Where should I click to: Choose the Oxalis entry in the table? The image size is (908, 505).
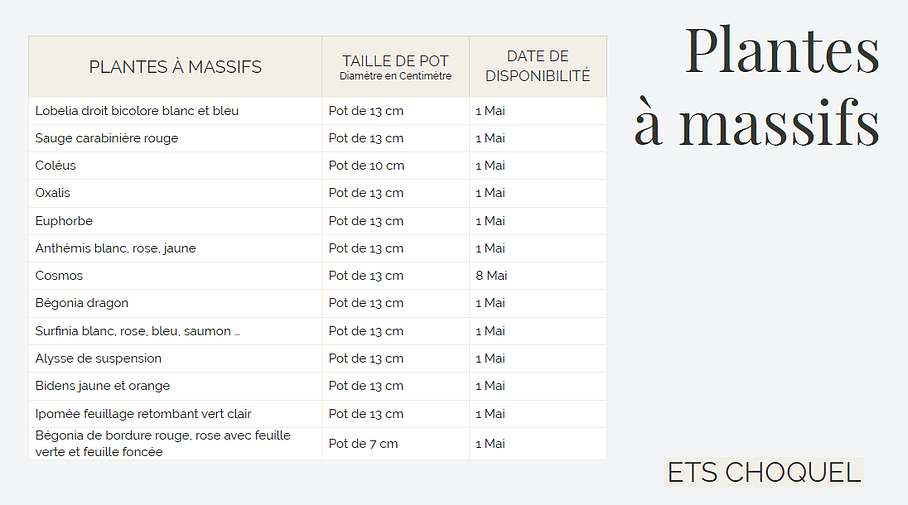(53, 193)
